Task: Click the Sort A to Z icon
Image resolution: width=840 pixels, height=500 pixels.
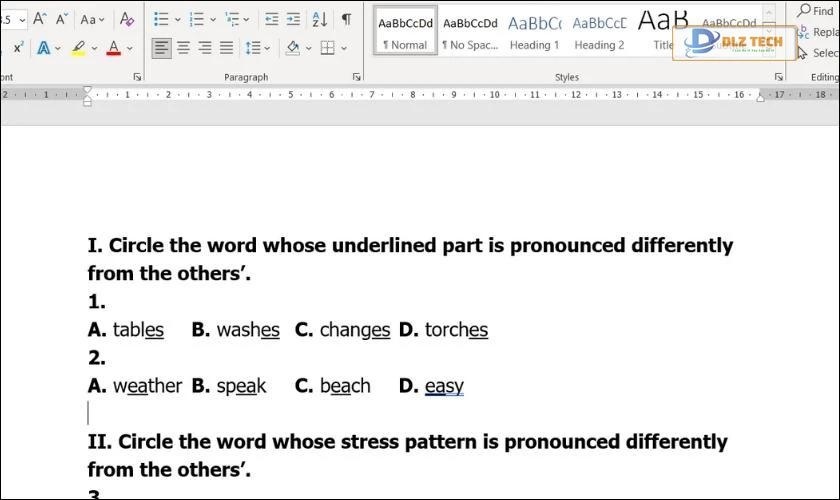Action: coord(319,19)
